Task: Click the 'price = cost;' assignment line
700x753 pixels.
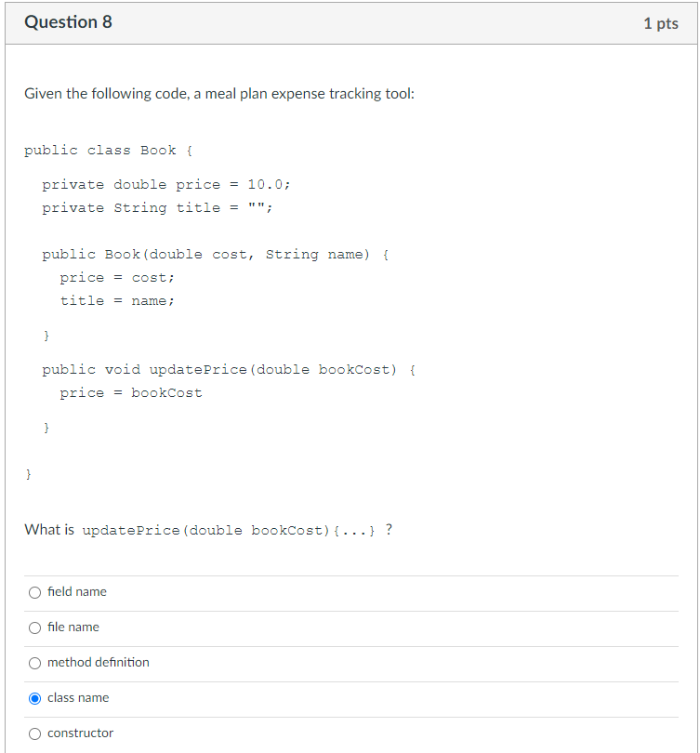Action: click(117, 277)
